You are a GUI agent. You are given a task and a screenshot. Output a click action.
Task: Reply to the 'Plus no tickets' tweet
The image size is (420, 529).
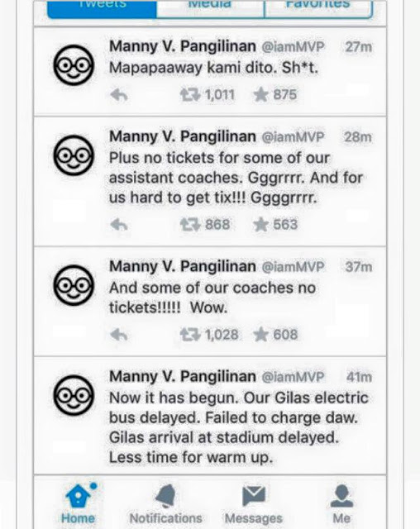119,224
